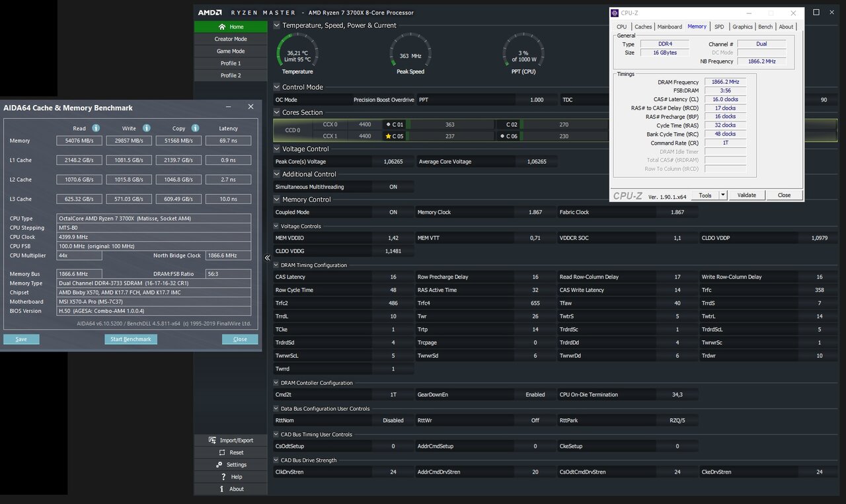The width and height of the screenshot is (846, 504).
Task: Collapse the Voltage Controls subsection
Action: [x=276, y=226]
